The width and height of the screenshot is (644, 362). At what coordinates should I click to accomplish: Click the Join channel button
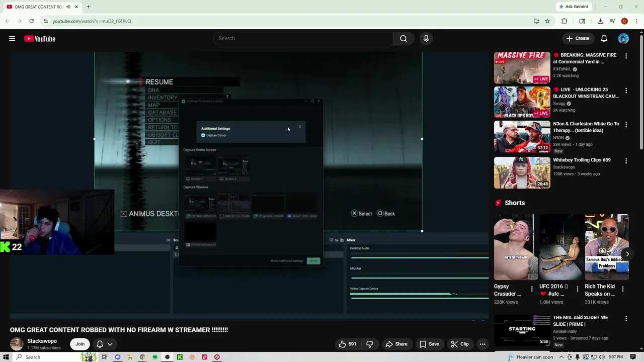[80, 344]
